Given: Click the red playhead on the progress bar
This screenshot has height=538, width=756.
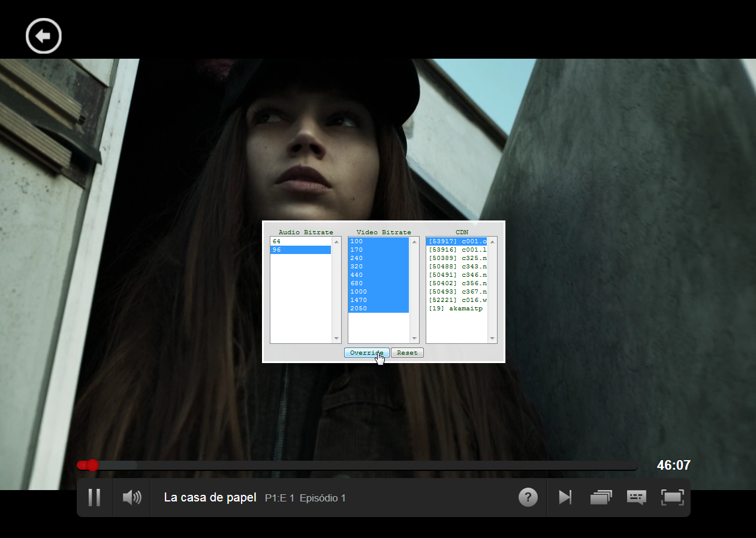Looking at the screenshot, I should click(x=92, y=465).
